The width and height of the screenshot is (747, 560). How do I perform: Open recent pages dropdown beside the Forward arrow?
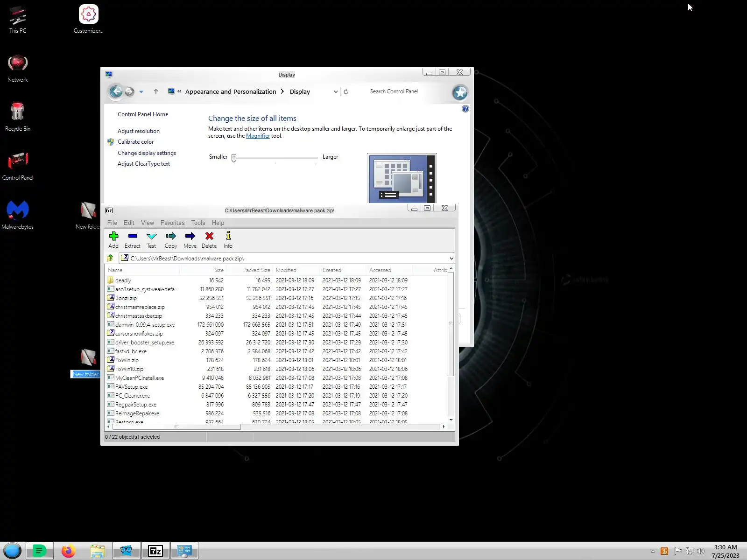pos(141,92)
